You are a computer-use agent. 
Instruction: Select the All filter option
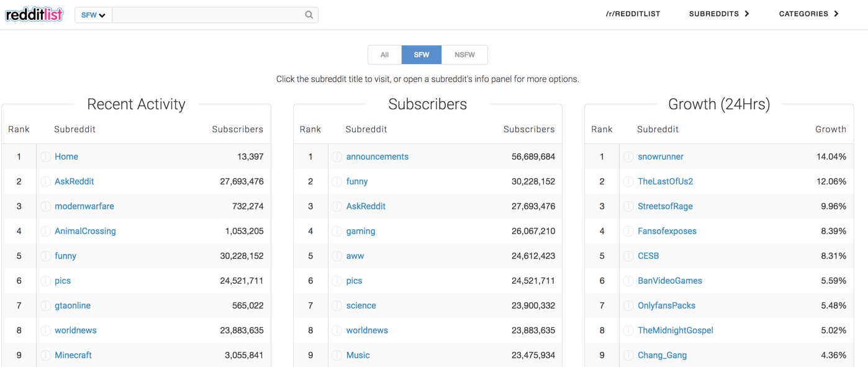coord(385,55)
